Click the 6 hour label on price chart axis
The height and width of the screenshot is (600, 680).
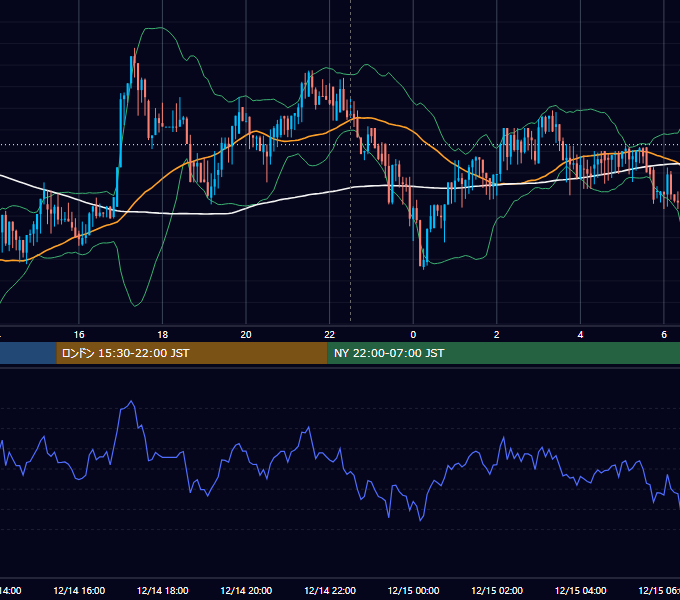(x=664, y=335)
